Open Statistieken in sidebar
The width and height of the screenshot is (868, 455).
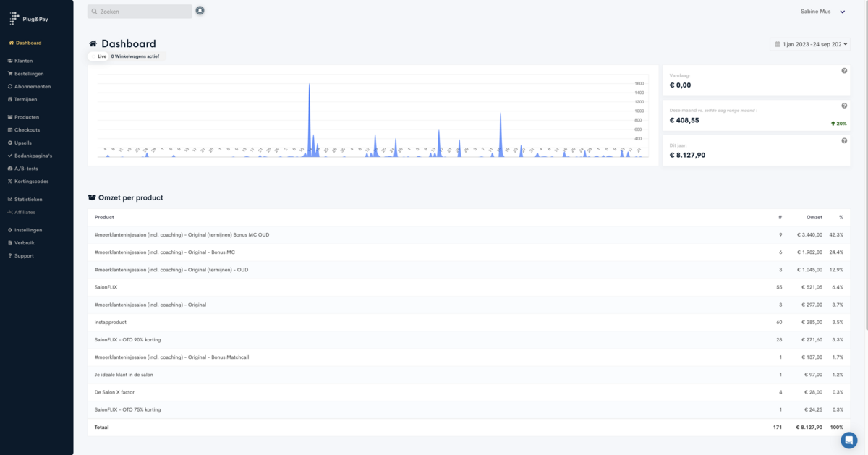[x=25, y=199]
